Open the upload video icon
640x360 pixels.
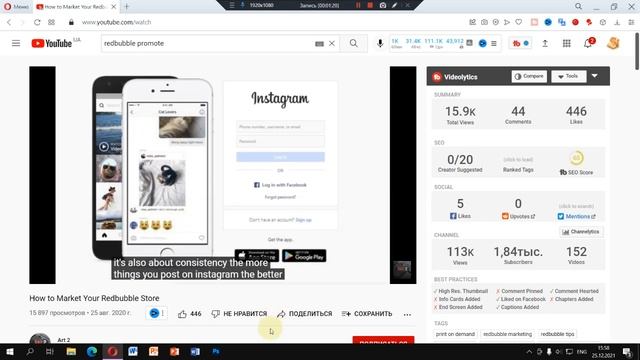pos(545,43)
